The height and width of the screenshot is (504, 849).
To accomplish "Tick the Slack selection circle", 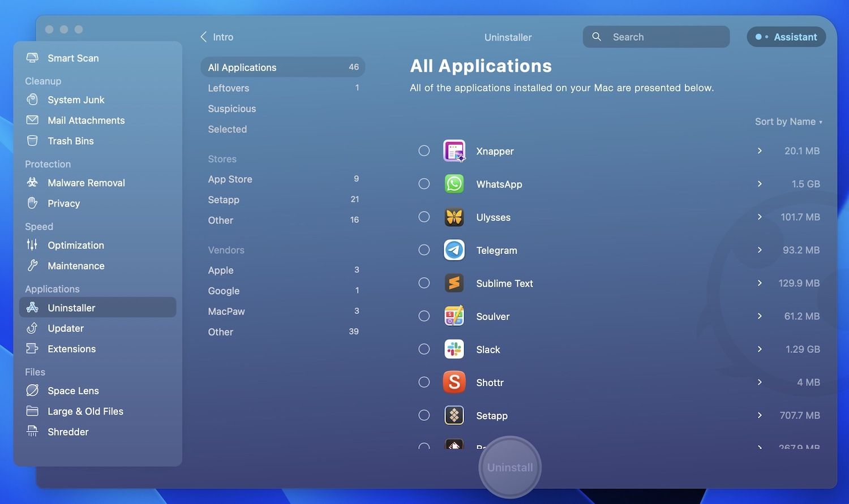I will (424, 349).
